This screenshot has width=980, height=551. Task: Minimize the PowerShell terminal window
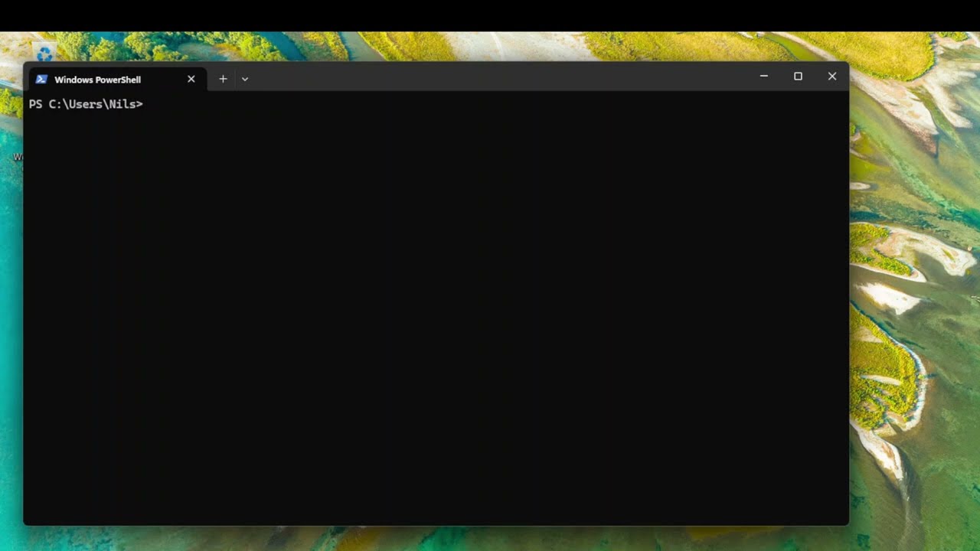(763, 76)
